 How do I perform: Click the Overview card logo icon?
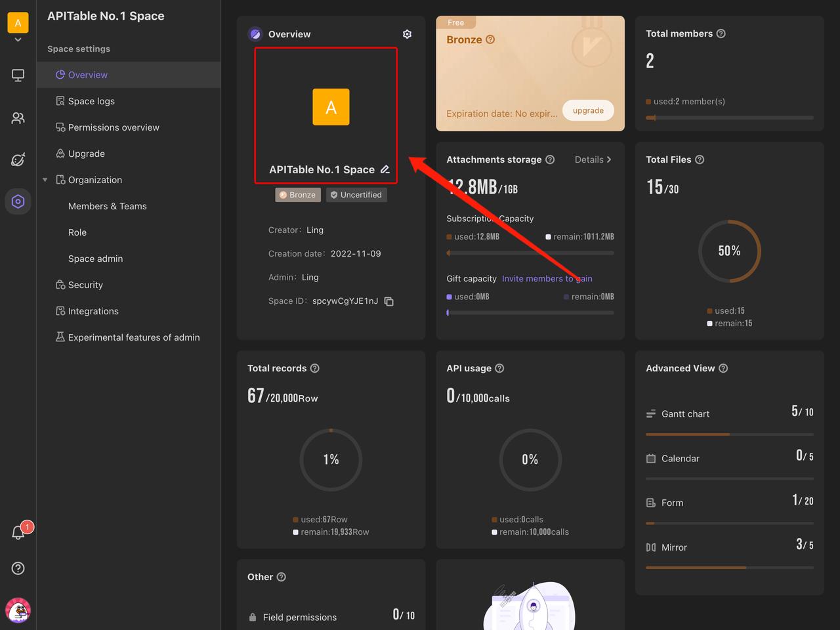[255, 34]
